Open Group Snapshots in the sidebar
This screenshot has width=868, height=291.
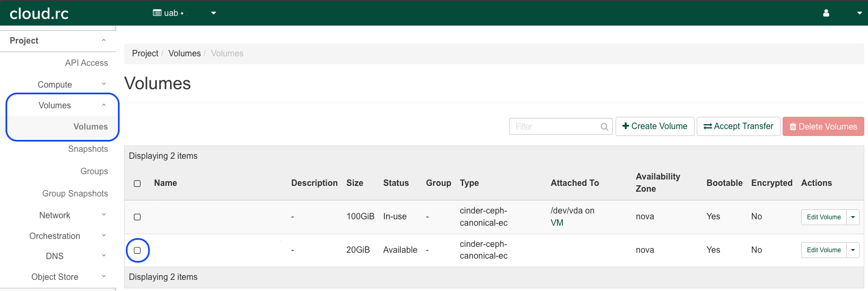coord(75,194)
